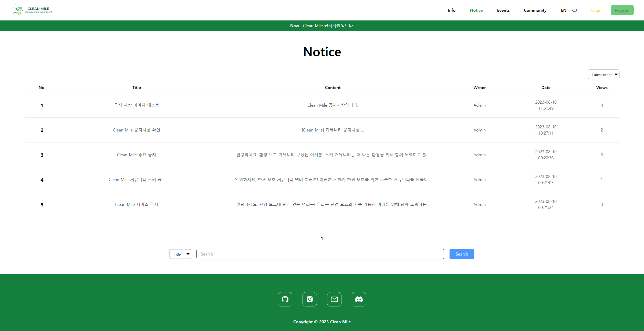Click the date 2023-08-10 11:51:49
Image resolution: width=644 pixels, height=331 pixels.
tap(546, 105)
